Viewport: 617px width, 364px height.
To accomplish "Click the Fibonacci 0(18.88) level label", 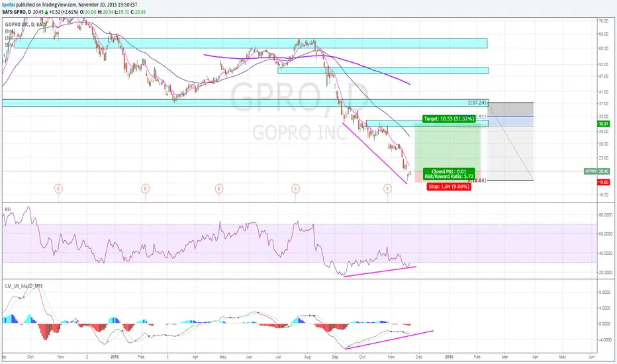I will pyautogui.click(x=477, y=180).
